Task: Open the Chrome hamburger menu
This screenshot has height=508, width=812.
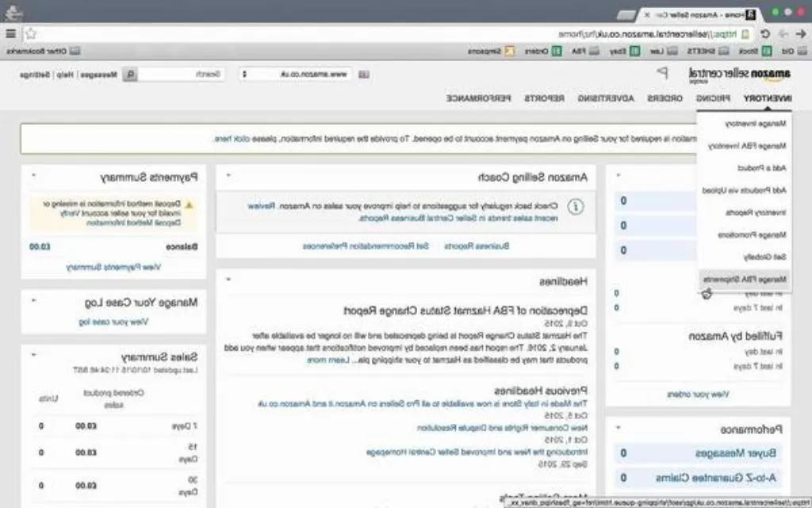Action: (11, 33)
